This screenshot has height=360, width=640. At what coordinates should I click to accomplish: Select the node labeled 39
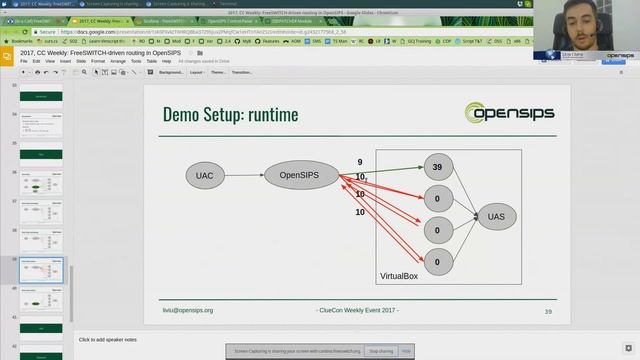[x=438, y=167]
